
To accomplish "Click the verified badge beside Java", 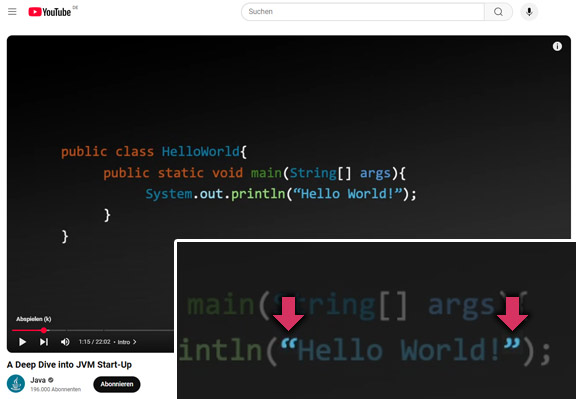I will [x=51, y=380].
